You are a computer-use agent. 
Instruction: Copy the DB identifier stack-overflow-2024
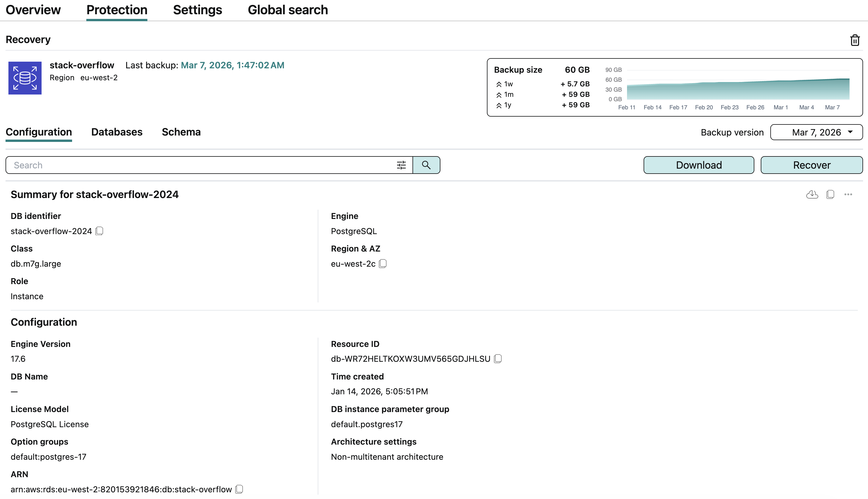pyautogui.click(x=99, y=231)
